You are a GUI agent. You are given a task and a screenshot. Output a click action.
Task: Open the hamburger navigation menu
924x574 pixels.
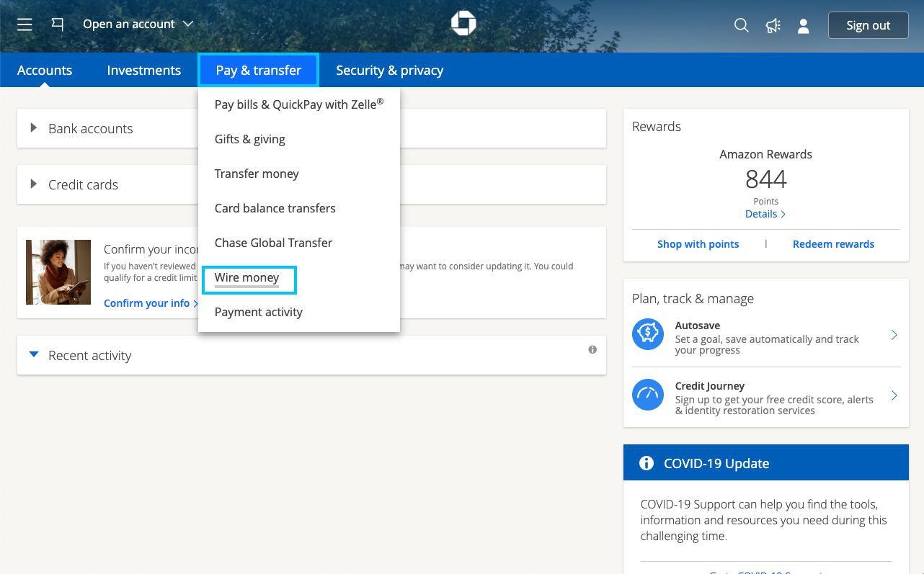point(24,24)
